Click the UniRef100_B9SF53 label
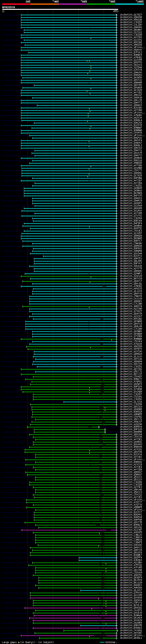The width and height of the screenshot is (146, 644). 131,63
